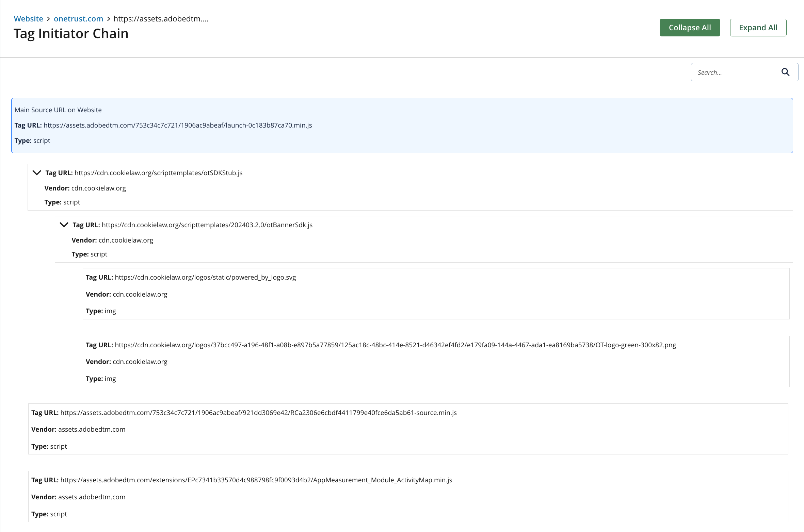Click the first breadcrumb chevron separator
This screenshot has height=532, width=804.
click(48, 19)
